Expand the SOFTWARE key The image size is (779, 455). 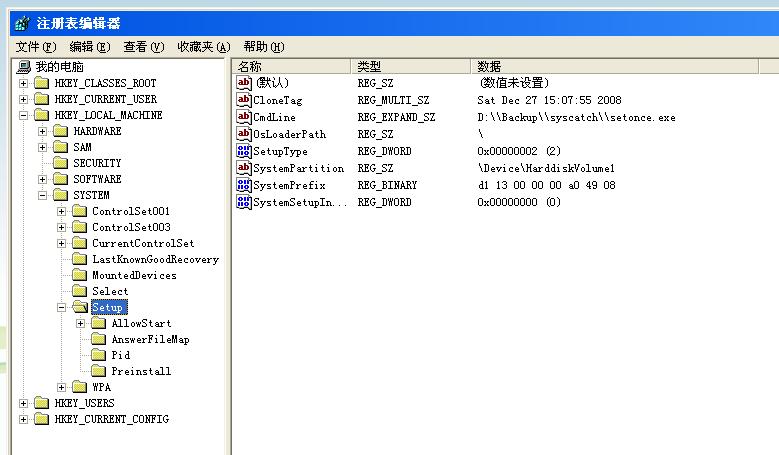42,179
